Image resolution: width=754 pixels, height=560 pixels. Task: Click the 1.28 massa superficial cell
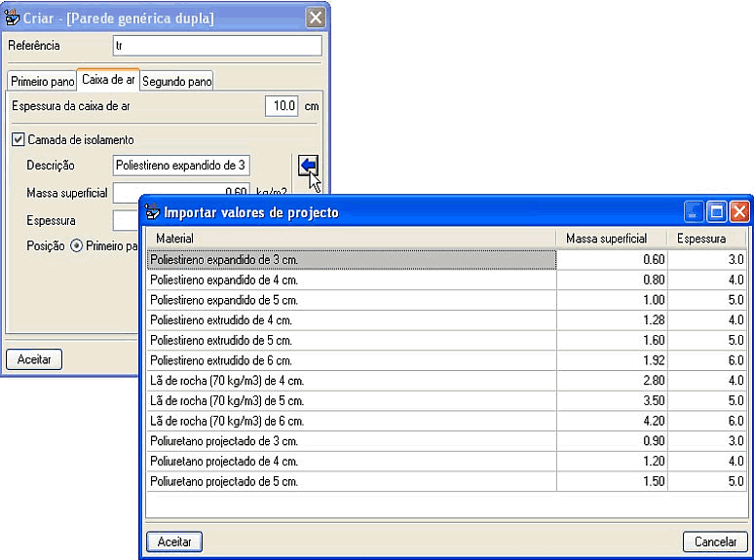point(612,320)
